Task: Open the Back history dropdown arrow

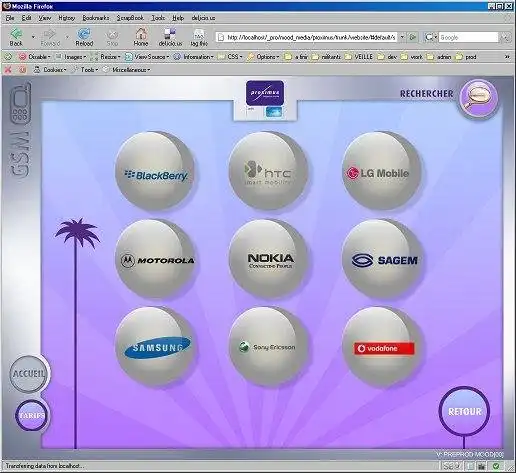Action: pos(33,37)
